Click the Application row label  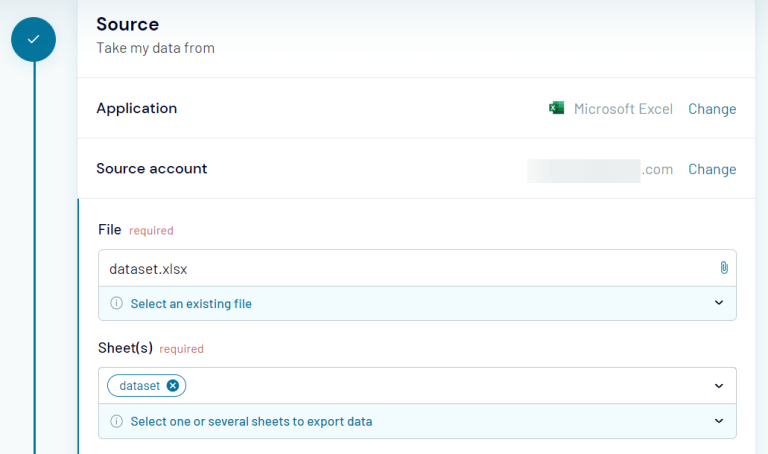point(136,108)
